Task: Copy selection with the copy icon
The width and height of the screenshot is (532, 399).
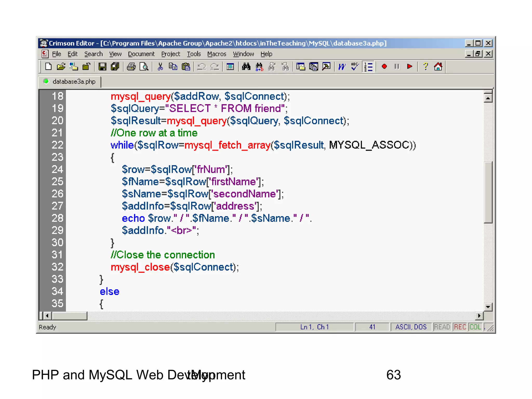Action: click(x=173, y=67)
